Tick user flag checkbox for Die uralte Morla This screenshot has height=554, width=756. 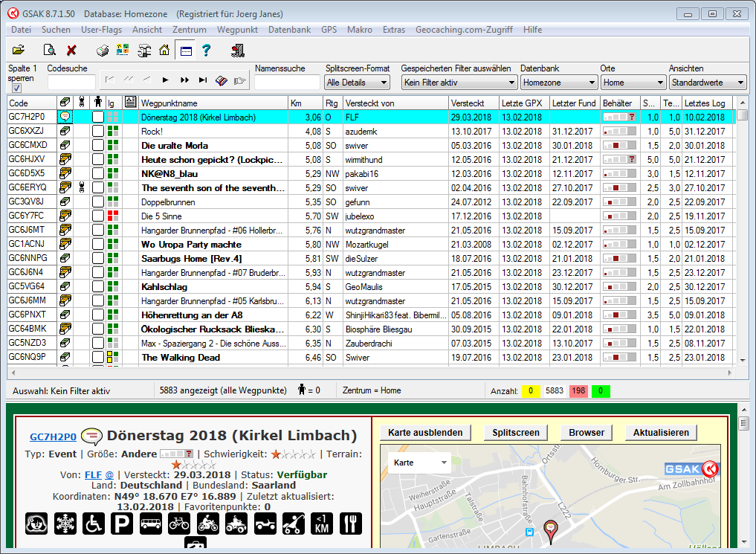[x=98, y=145]
